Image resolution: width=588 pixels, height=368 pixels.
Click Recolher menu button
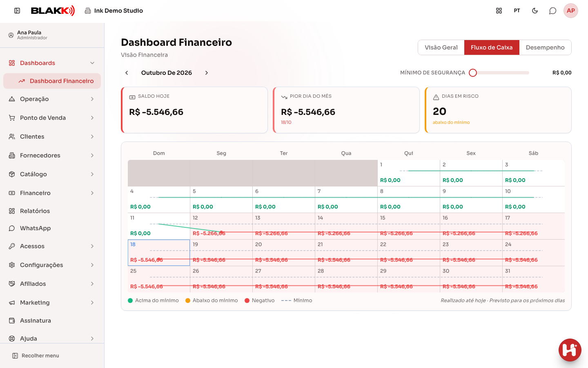[36, 356]
